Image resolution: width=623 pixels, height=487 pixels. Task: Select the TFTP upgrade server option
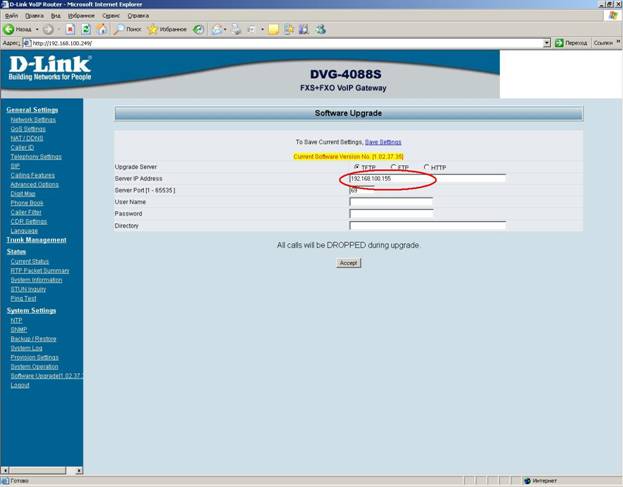[x=356, y=167]
